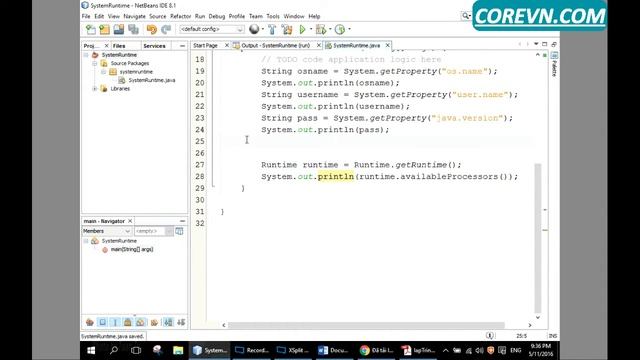The height and width of the screenshot is (360, 640).
Task: Open the Tools menu
Action: click(x=273, y=16)
